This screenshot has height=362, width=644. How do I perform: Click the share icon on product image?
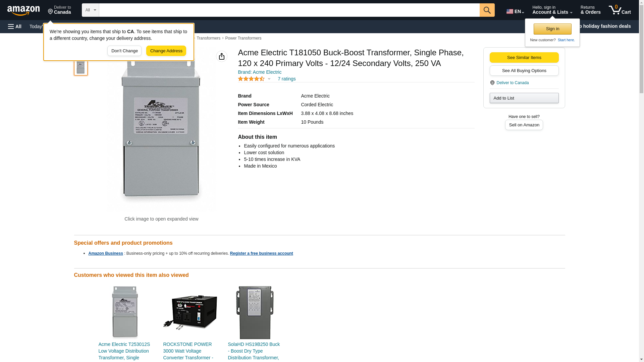coord(222,56)
